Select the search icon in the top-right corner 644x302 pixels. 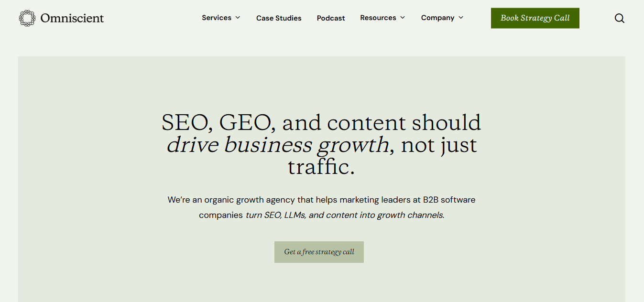pyautogui.click(x=619, y=18)
